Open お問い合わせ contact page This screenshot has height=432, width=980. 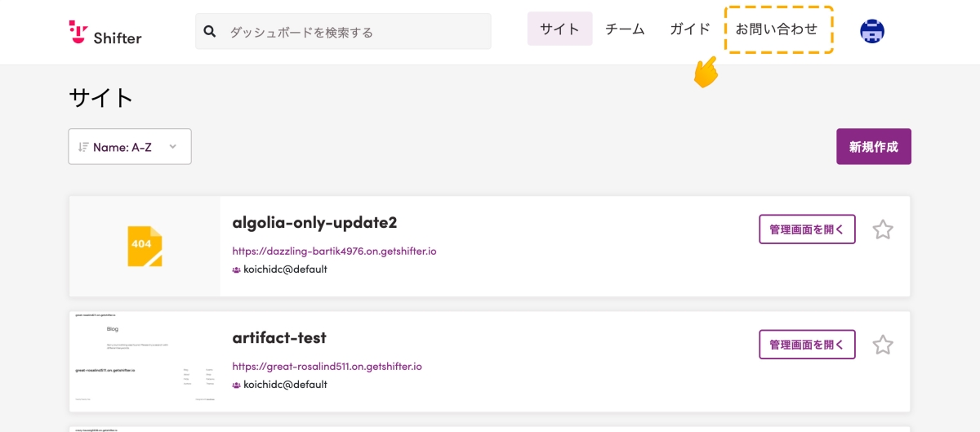tap(777, 29)
